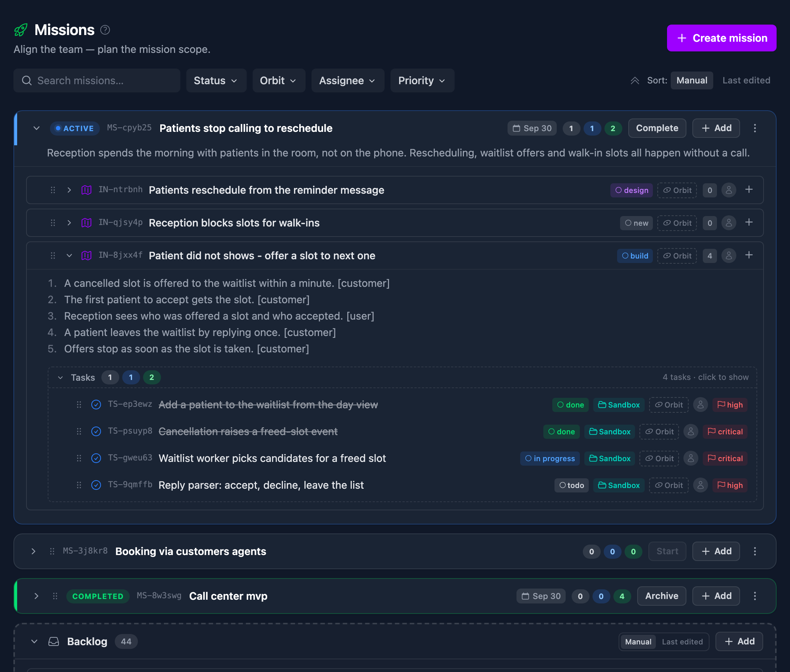The width and height of the screenshot is (790, 672).
Task: Click the build status badge on IN-8jxx4f
Action: [635, 256]
